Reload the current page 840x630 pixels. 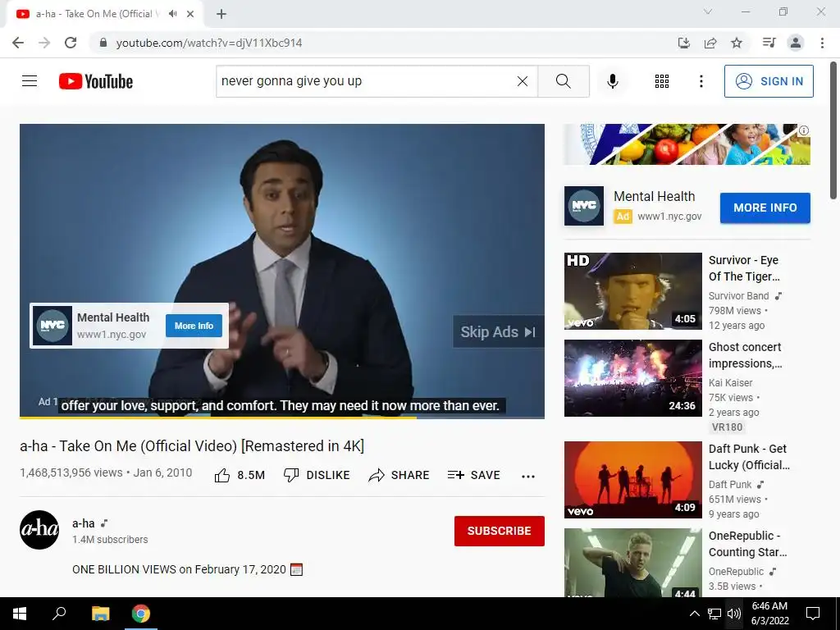tap(71, 43)
